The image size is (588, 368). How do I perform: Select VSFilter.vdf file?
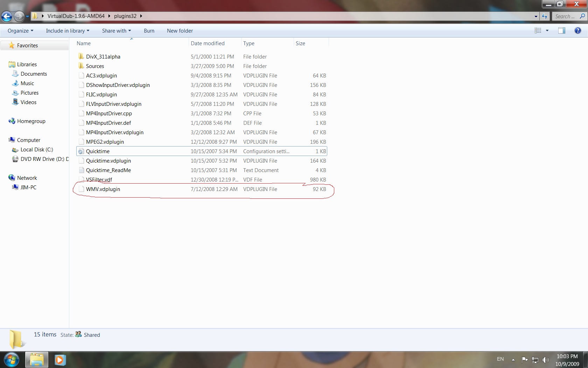(x=202, y=180)
